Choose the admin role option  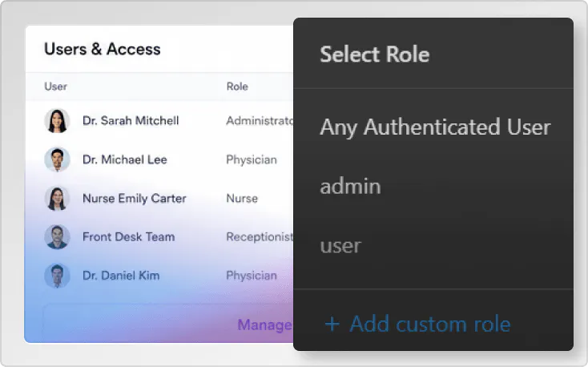(350, 186)
